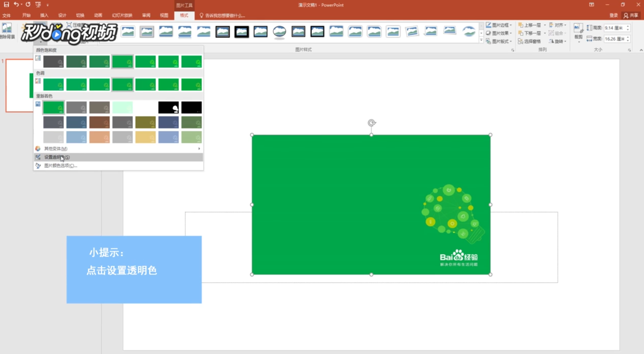644x354 pixels.
Task: Select the last saturation swatch in row
Action: pos(192,61)
